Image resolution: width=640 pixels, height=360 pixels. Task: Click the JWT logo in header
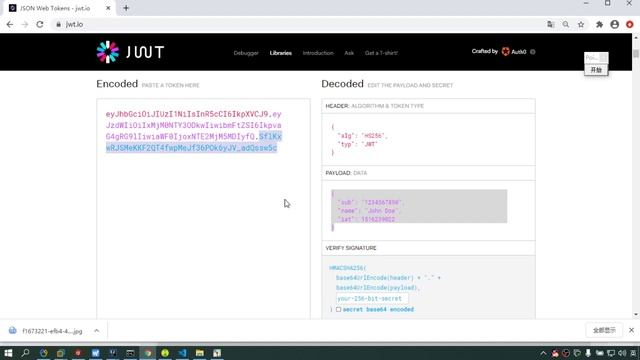[x=130, y=52]
